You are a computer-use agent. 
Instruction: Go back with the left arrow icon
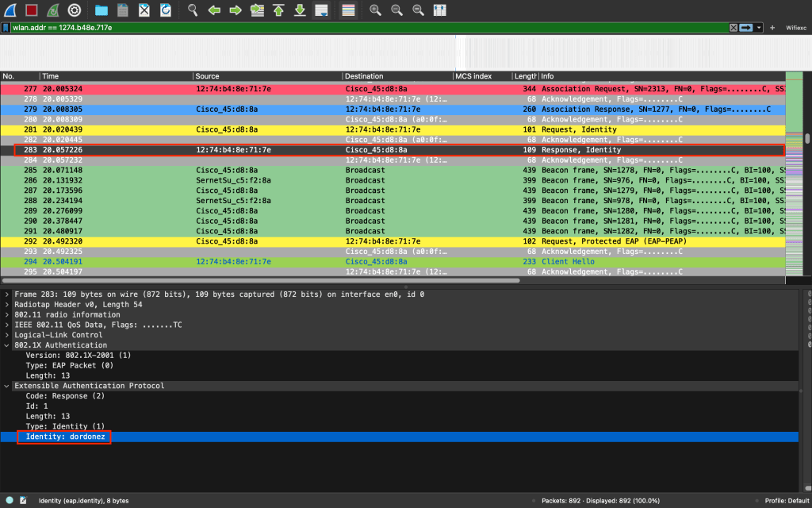pos(214,10)
